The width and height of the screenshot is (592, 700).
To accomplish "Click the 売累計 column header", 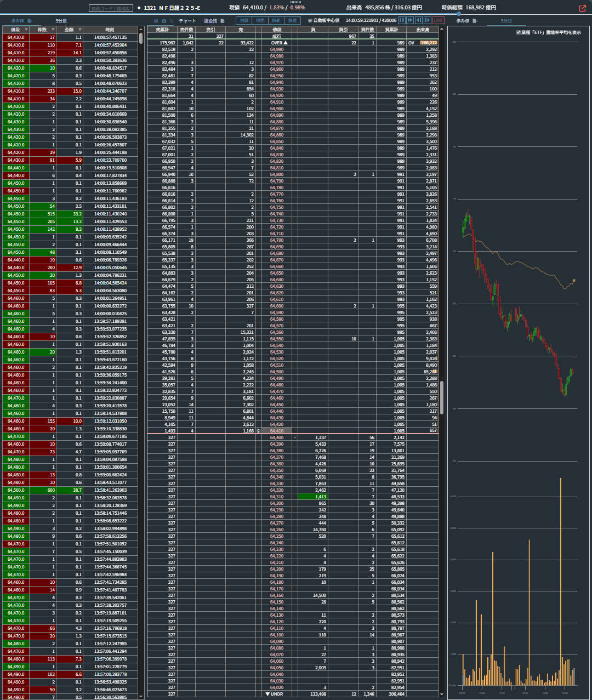I will click(162, 30).
